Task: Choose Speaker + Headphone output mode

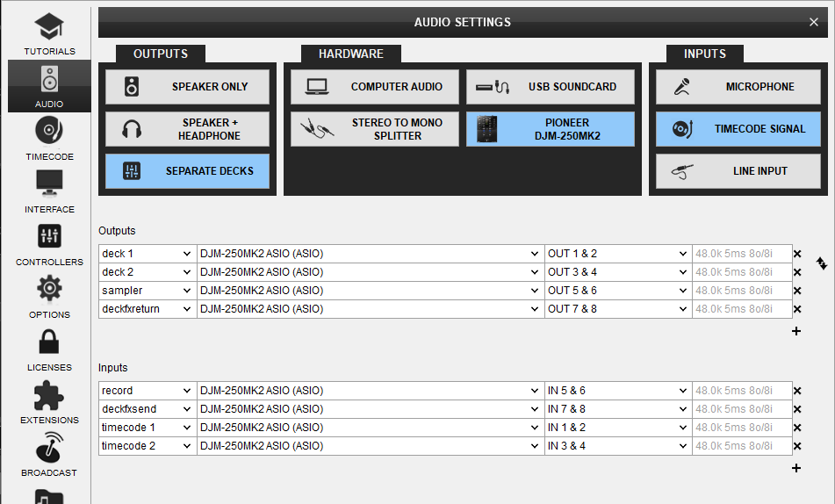Action: pos(187,129)
